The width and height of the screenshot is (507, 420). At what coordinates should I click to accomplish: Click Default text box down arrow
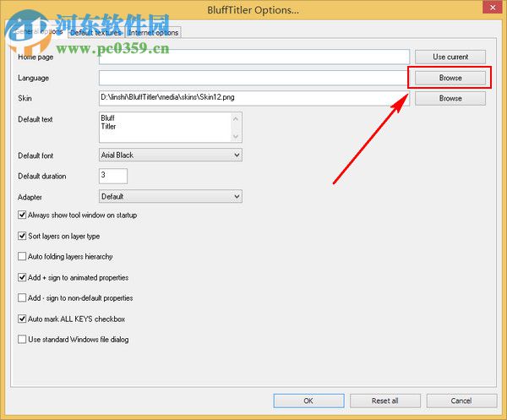[236, 136]
